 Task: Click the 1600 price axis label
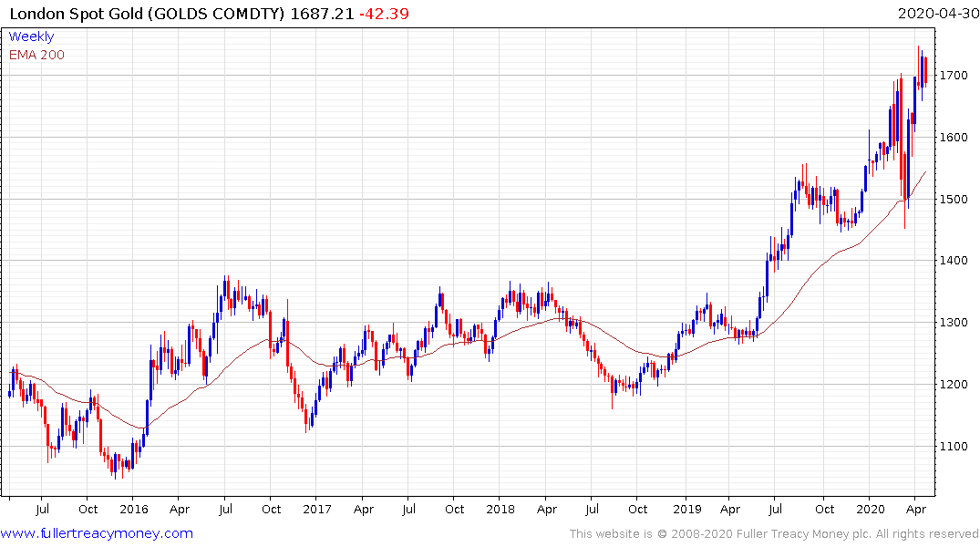(954, 137)
